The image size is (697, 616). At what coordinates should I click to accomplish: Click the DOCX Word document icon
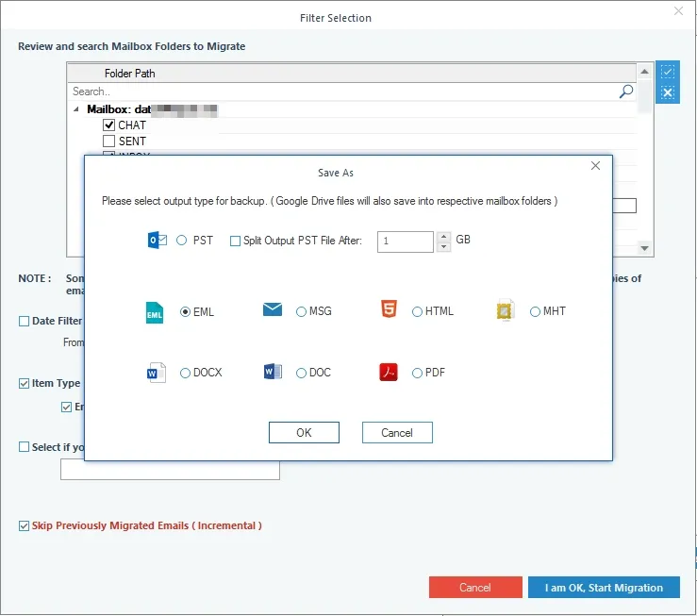156,373
